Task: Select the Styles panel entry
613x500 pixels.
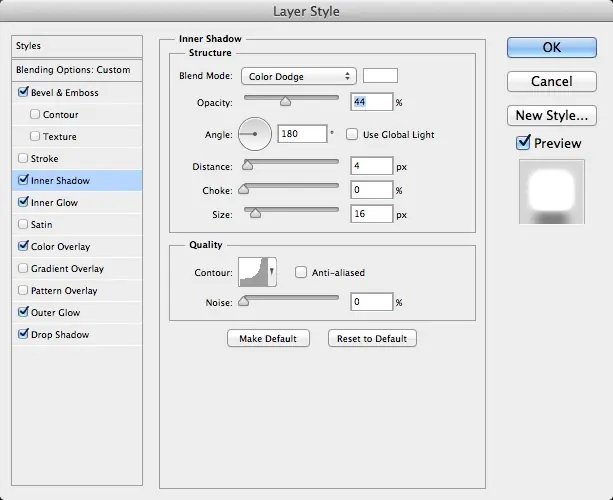Action: pos(77,46)
